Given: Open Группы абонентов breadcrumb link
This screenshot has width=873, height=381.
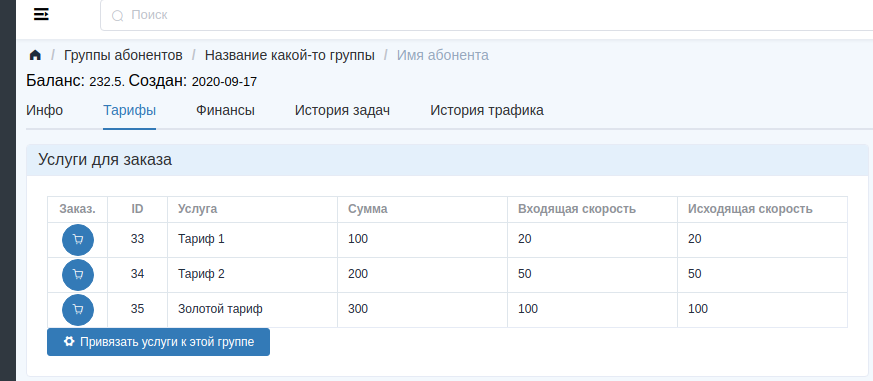Looking at the screenshot, I should pyautogui.click(x=123, y=55).
